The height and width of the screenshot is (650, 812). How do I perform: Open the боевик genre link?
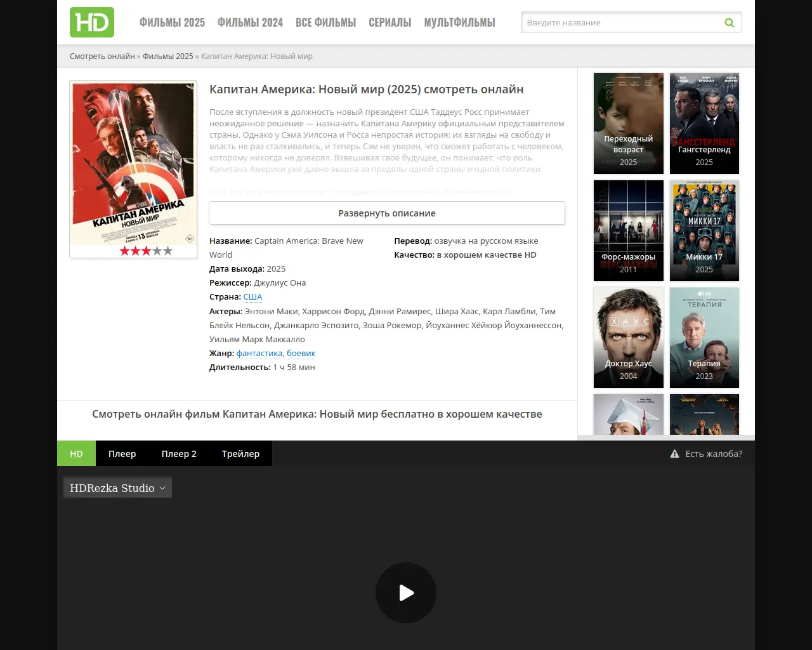pos(301,353)
